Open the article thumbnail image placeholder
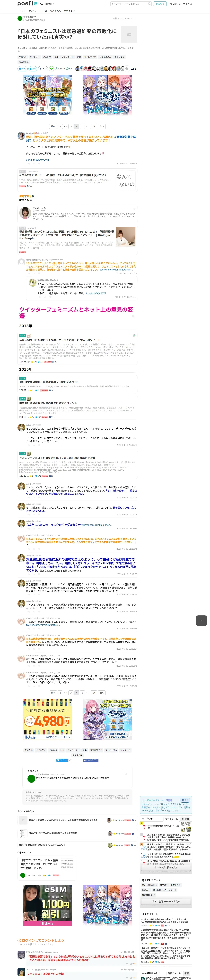 point(129,34)
